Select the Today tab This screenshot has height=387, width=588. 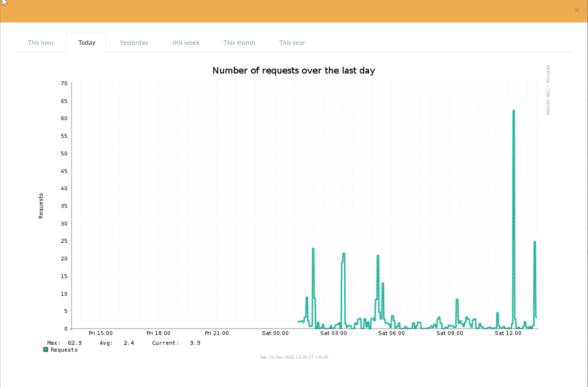pos(87,42)
